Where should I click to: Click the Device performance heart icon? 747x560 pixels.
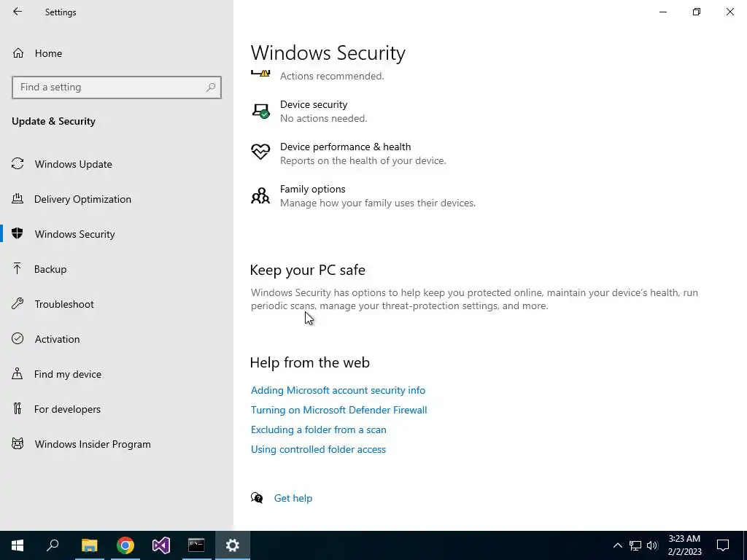point(260,152)
